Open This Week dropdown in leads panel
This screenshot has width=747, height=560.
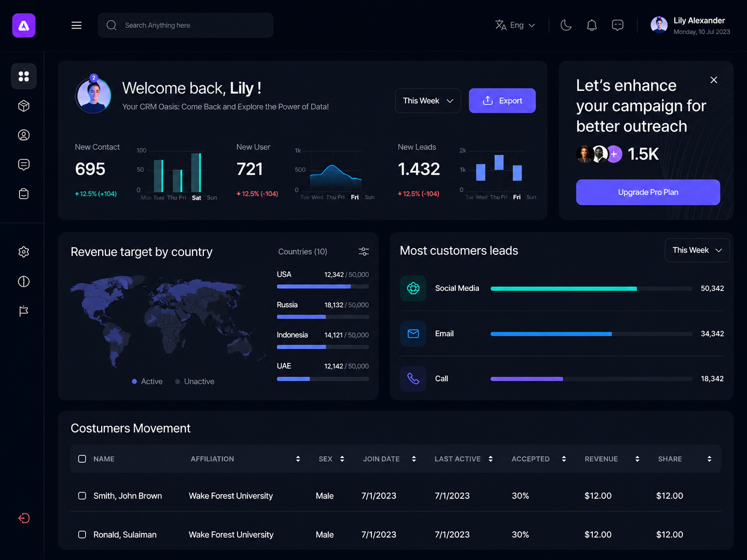click(x=697, y=250)
